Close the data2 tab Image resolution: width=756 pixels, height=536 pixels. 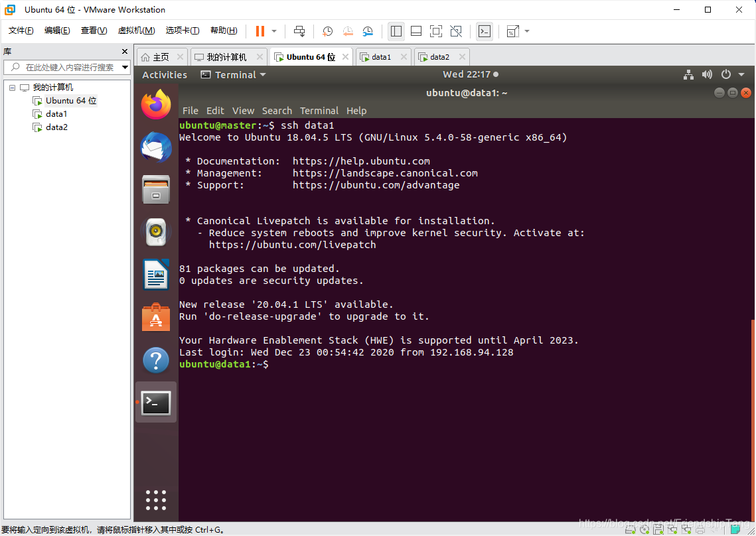coord(462,57)
